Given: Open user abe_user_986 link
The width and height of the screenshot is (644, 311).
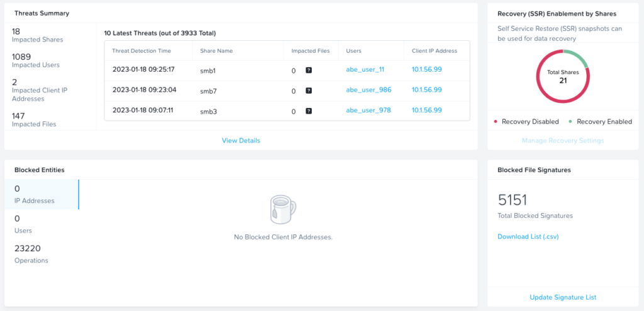Looking at the screenshot, I should click(x=369, y=90).
